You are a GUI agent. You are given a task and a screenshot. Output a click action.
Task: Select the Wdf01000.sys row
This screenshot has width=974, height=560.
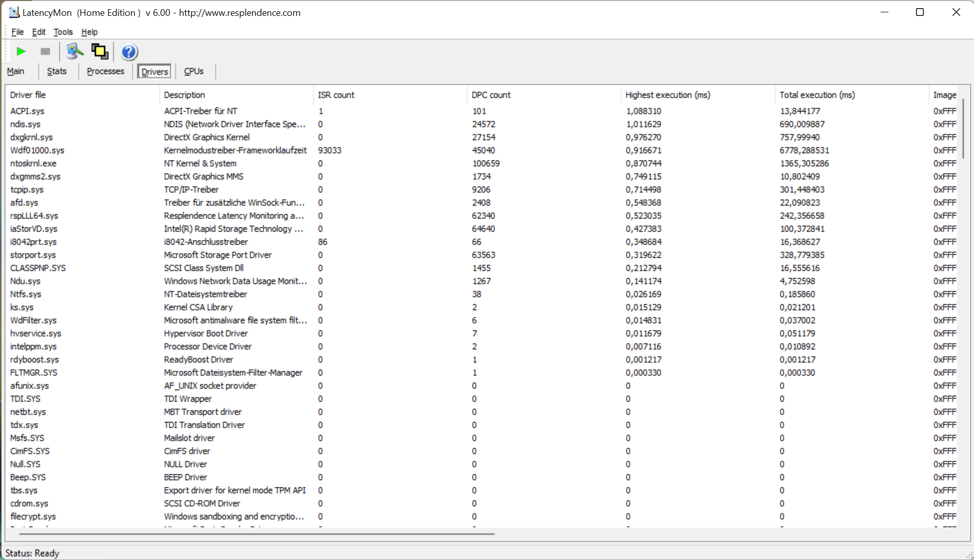pyautogui.click(x=482, y=150)
